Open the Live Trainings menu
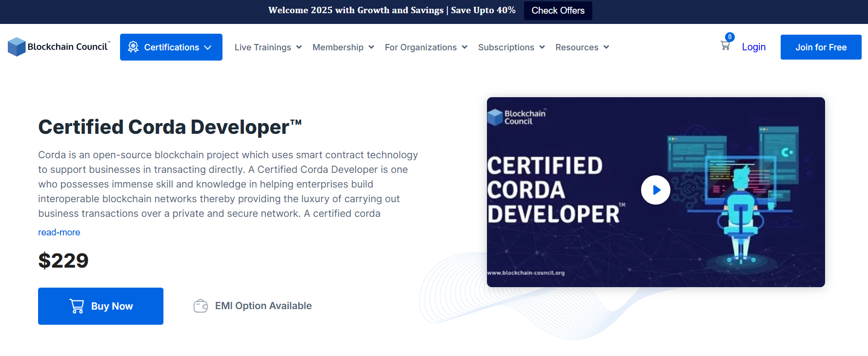The width and height of the screenshot is (868, 356). click(x=268, y=47)
